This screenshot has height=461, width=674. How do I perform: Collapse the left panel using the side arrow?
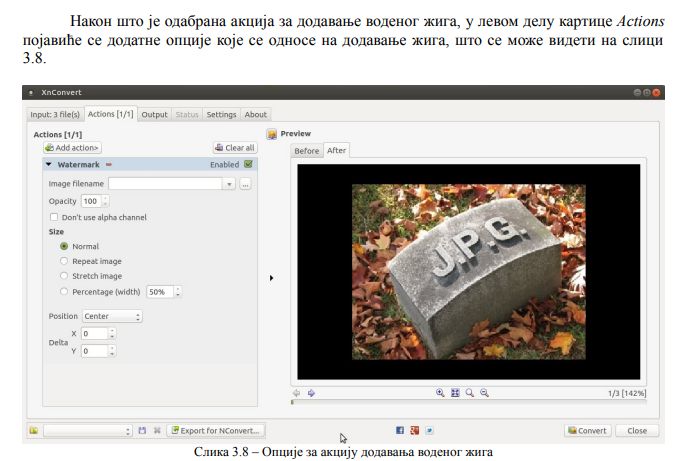click(271, 278)
